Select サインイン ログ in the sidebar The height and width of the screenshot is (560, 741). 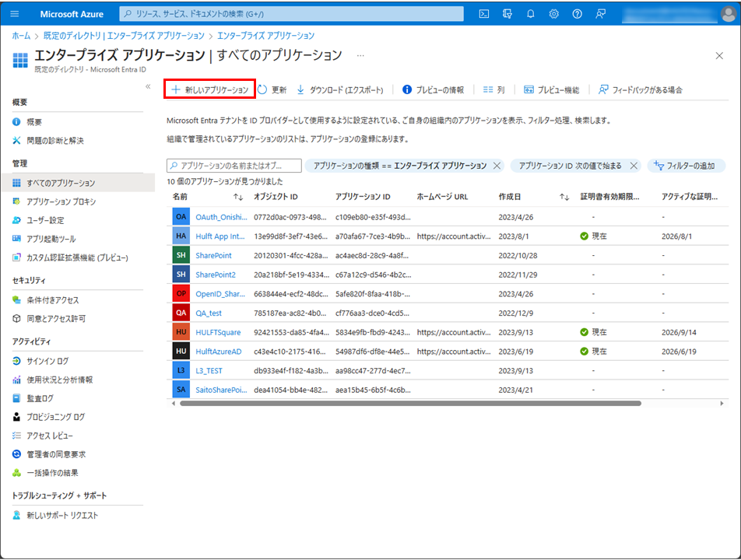tap(47, 361)
